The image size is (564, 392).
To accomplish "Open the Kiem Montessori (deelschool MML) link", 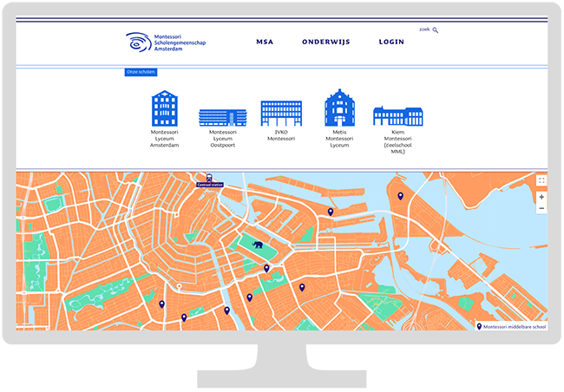I will tap(397, 141).
